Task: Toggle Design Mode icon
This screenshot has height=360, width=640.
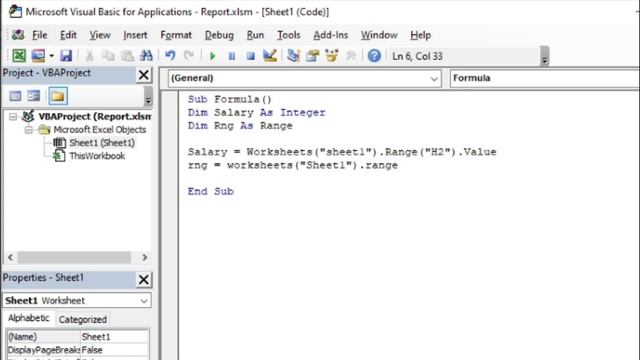Action: pyautogui.click(x=270, y=56)
